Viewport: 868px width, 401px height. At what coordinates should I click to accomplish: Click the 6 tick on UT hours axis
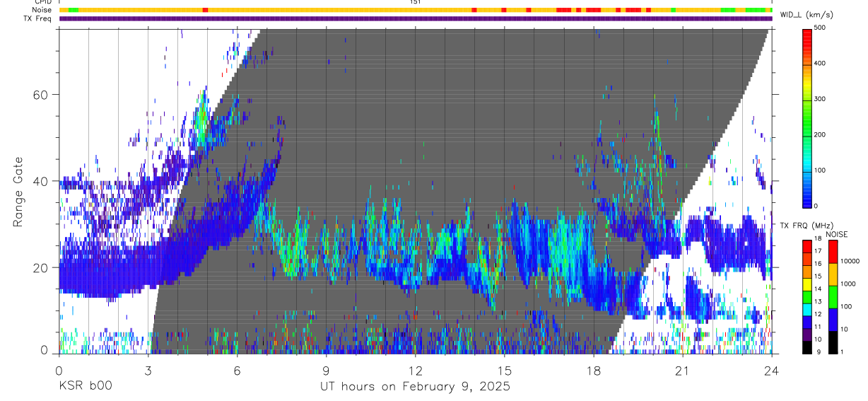tap(237, 370)
